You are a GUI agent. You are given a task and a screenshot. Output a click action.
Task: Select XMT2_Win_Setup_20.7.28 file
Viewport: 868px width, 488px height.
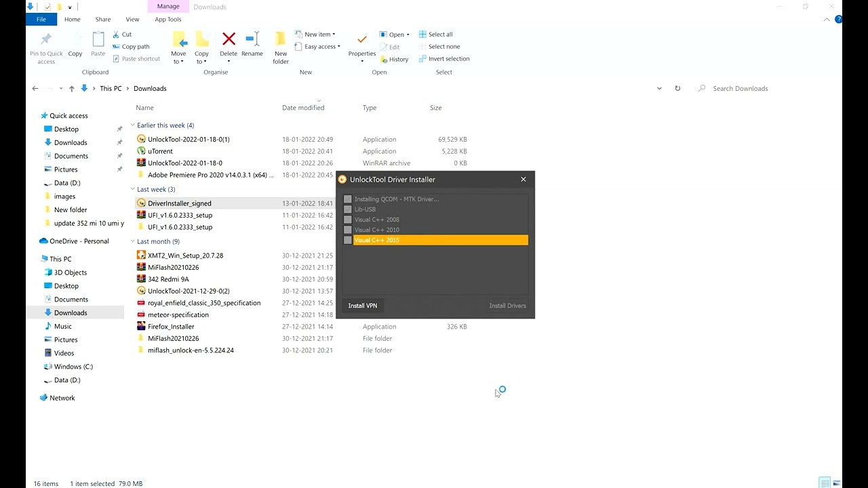[185, 256]
